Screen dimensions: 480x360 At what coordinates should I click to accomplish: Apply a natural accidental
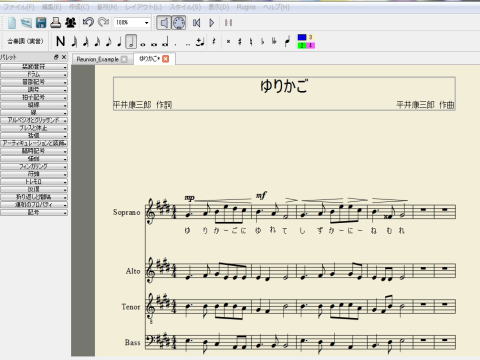[x=251, y=42]
